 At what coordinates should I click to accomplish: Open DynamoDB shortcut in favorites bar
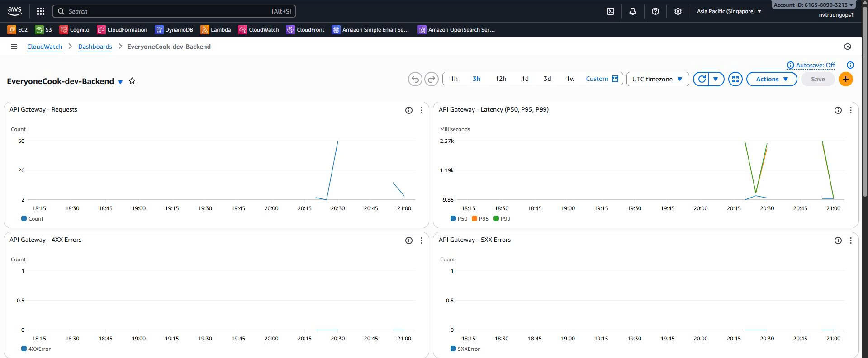pos(174,30)
